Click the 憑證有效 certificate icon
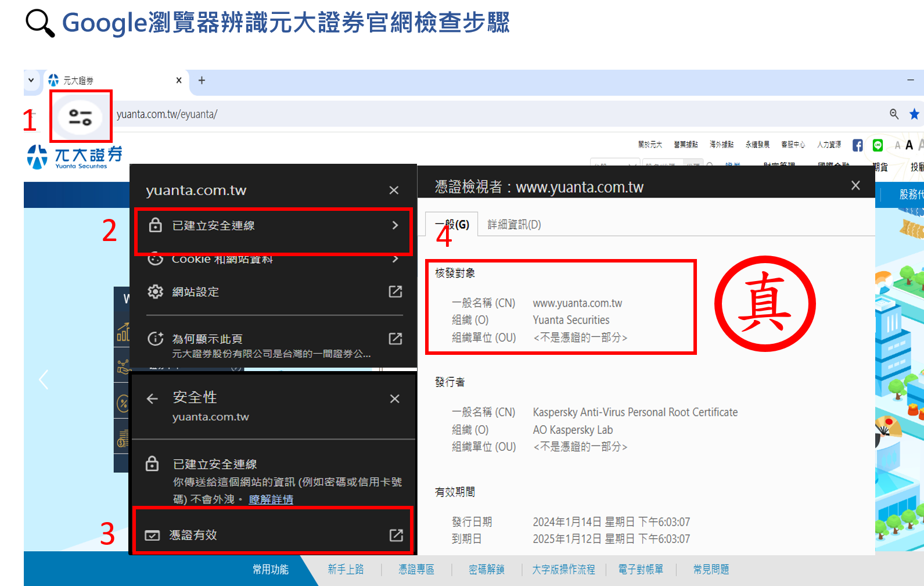 click(x=152, y=535)
